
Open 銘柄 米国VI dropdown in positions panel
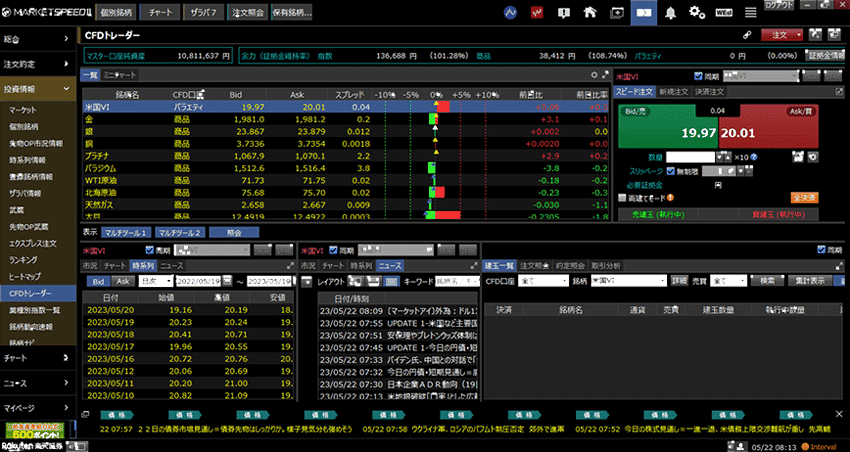[629, 281]
